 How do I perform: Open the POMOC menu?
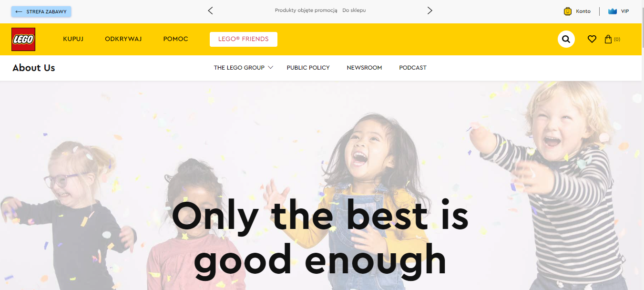pos(175,39)
